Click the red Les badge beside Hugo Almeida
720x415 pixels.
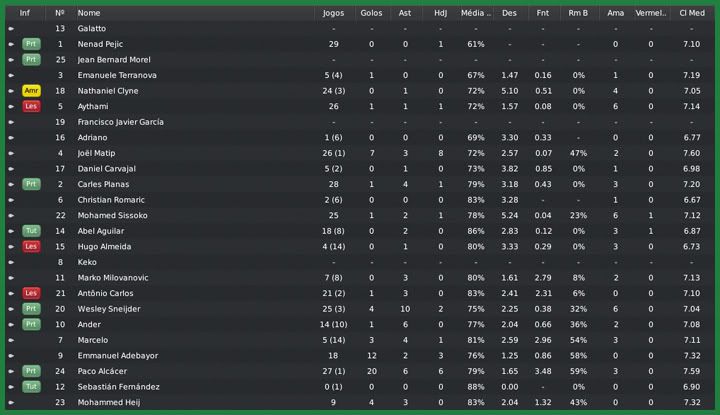click(31, 246)
